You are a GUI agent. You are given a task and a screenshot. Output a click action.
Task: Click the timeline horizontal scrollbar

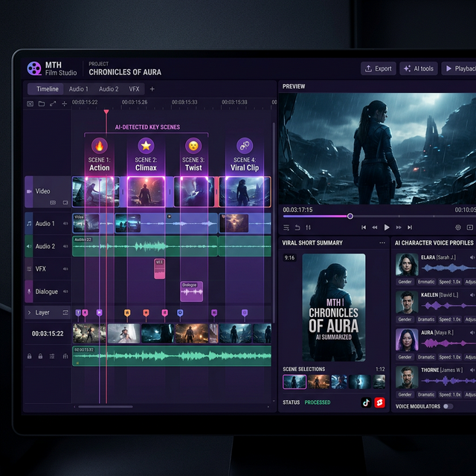(x=106, y=407)
